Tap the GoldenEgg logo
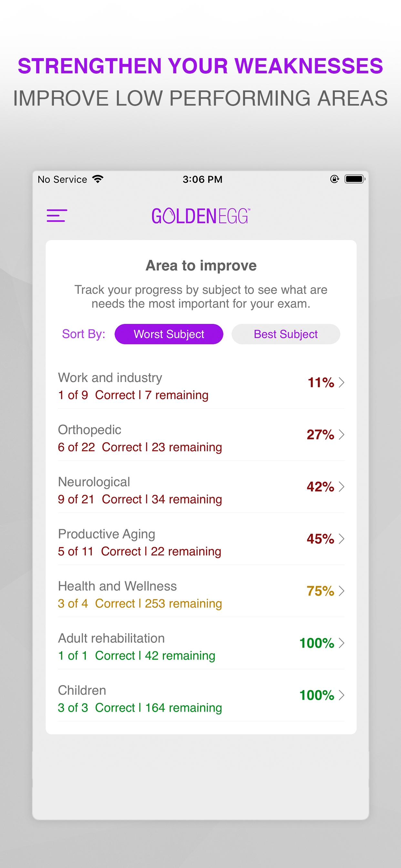Viewport: 401px width, 868px height. click(x=201, y=216)
